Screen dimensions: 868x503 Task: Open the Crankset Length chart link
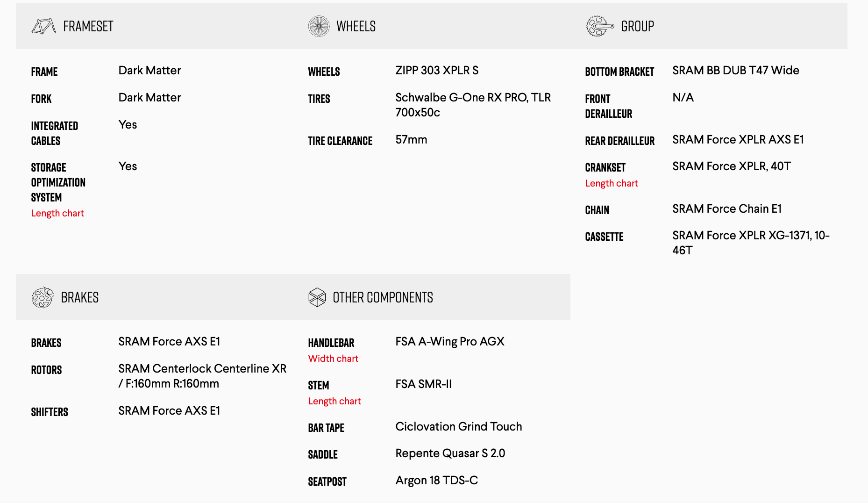611,183
